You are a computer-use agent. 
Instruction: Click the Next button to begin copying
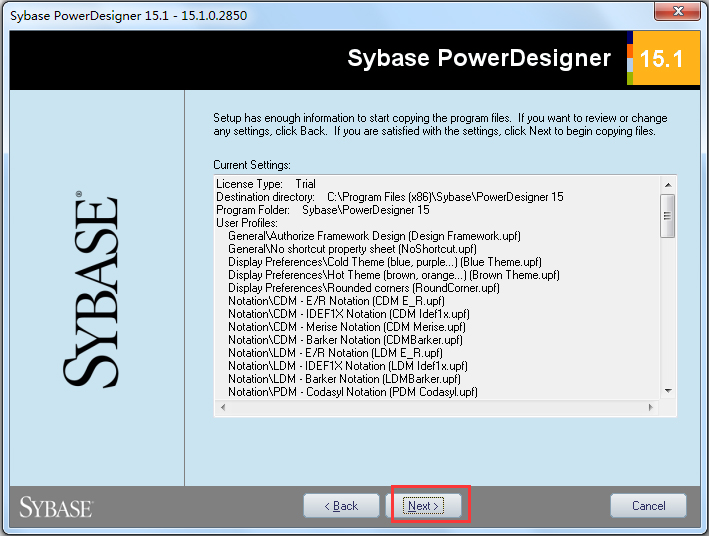[424, 506]
